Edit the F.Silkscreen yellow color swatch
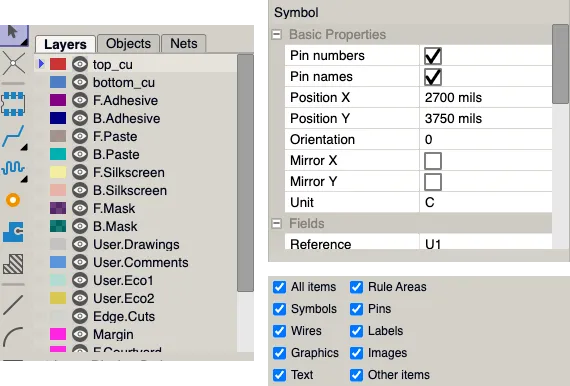 point(58,172)
